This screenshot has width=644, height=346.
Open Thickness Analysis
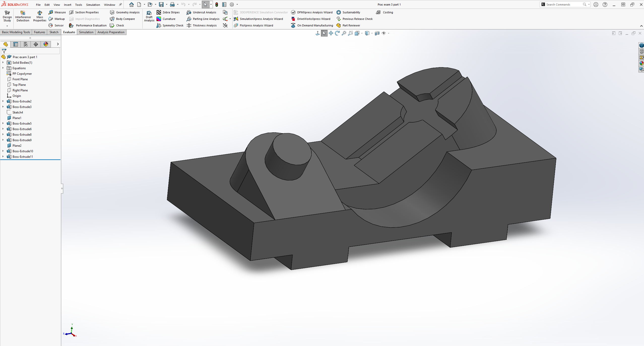(202, 25)
